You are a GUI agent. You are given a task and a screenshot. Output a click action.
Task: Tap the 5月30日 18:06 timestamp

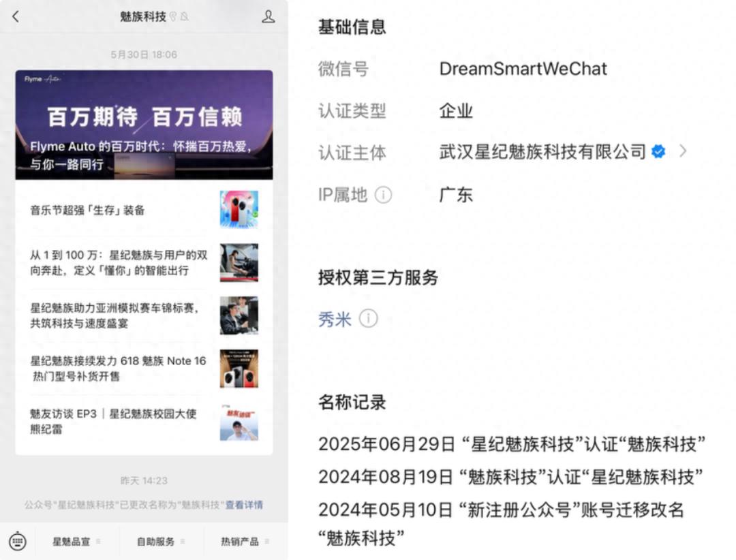tap(144, 55)
